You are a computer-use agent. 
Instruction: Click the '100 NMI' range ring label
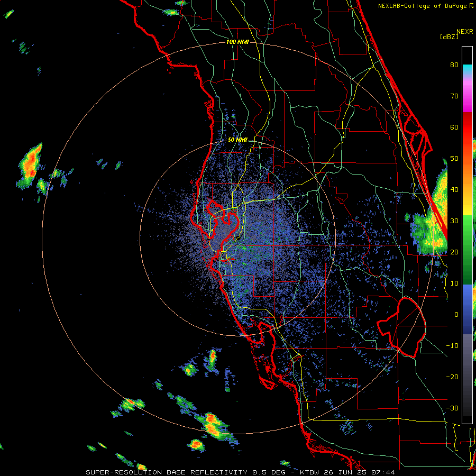click(237, 42)
